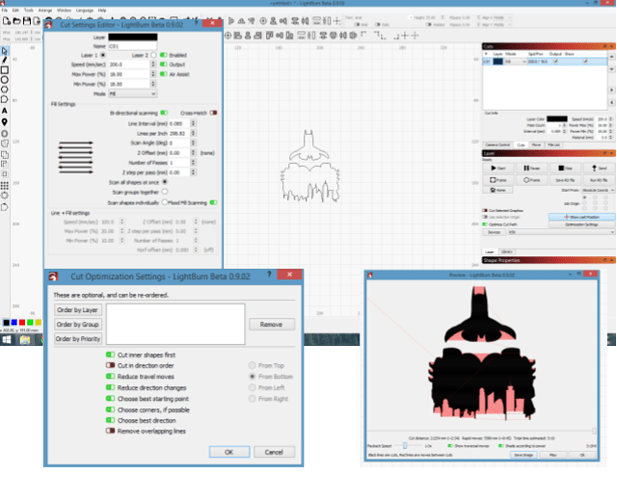
Task: Click Order by Layer button
Action: pyautogui.click(x=78, y=310)
